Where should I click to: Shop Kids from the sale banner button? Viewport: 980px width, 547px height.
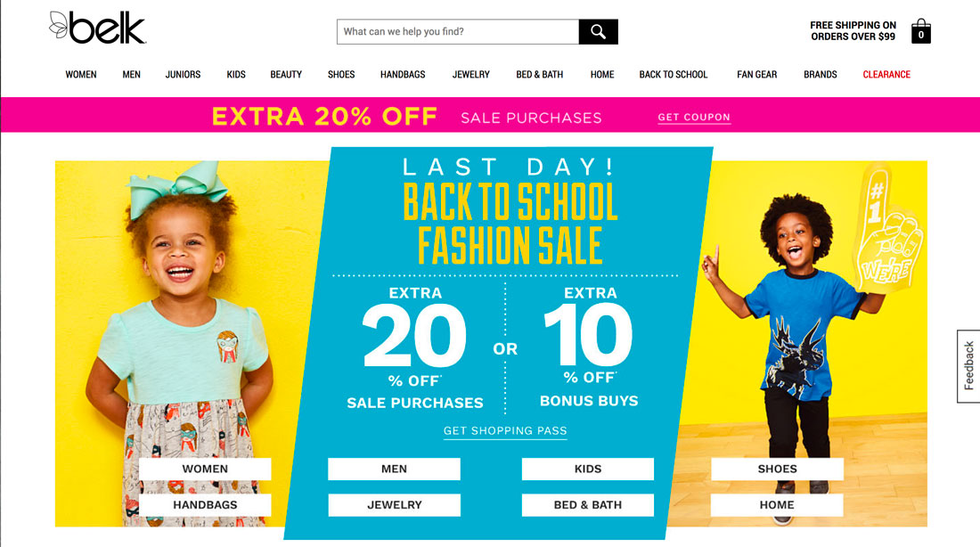[587, 469]
